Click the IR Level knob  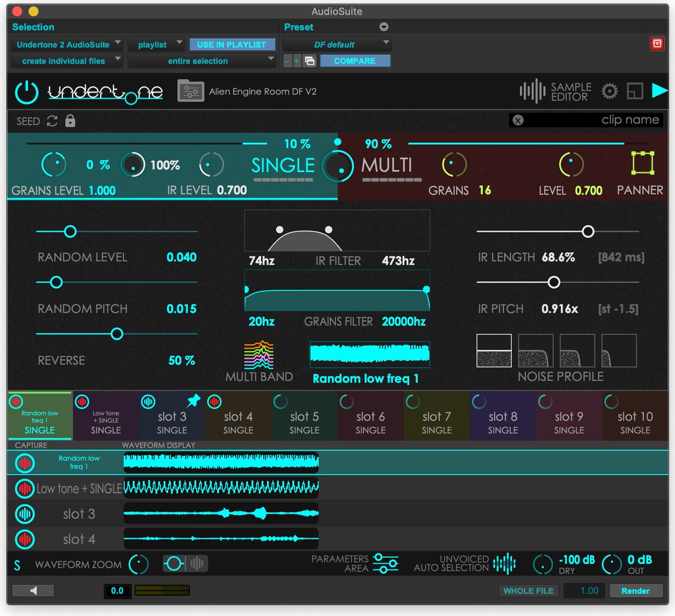211,165
